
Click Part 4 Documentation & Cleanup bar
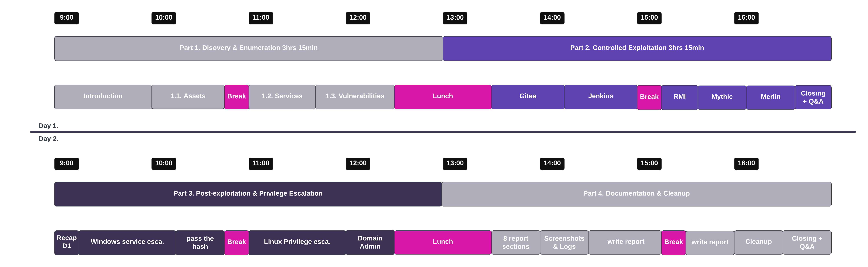click(636, 194)
